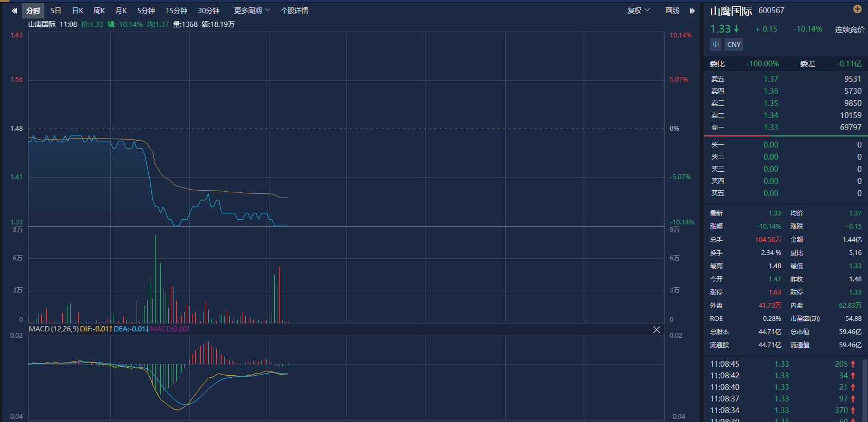868x422 pixels.
Task: Click the 卖三 price 1.35 row
Action: pyautogui.click(x=786, y=103)
